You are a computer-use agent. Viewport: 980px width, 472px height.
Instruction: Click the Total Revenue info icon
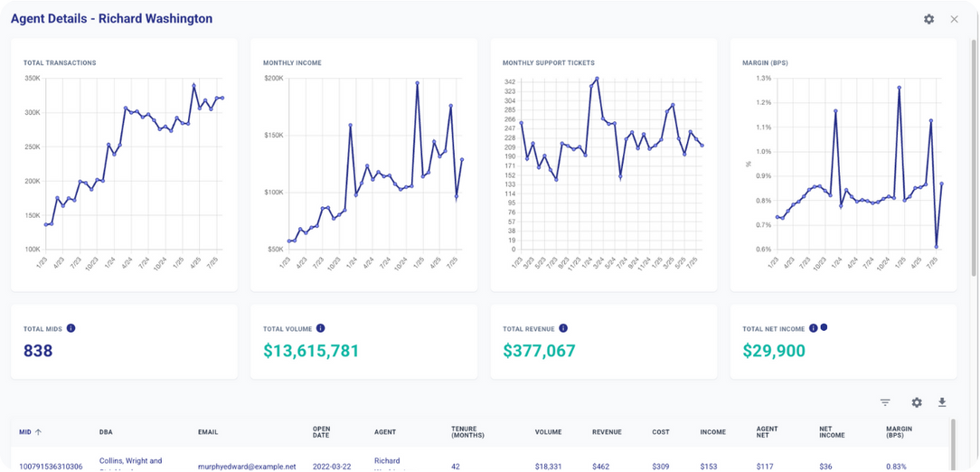point(563,328)
